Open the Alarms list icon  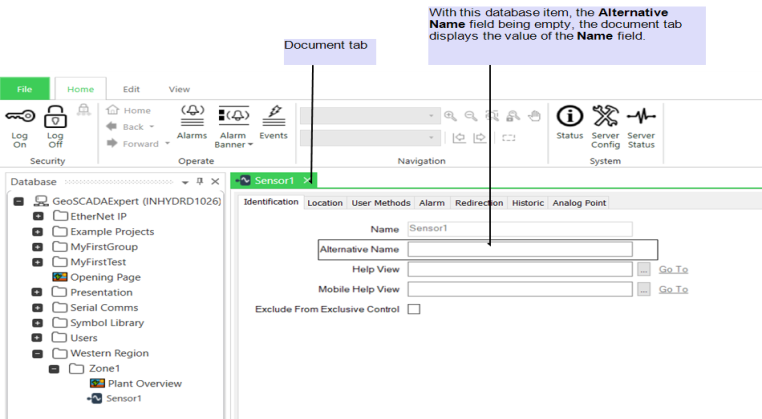pyautogui.click(x=192, y=117)
